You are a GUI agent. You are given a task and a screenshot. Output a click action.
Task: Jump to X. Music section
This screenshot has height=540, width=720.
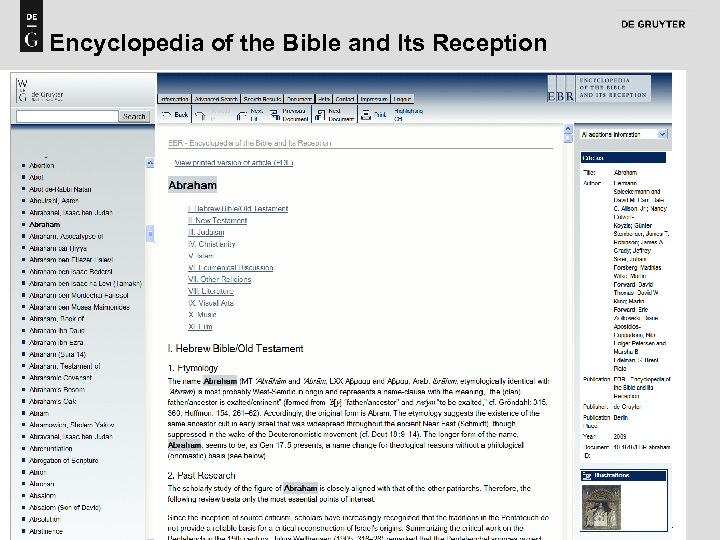[202, 315]
